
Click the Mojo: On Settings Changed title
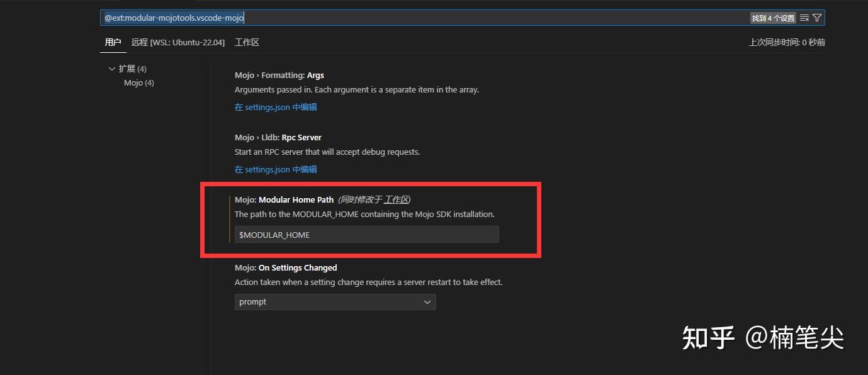(285, 267)
